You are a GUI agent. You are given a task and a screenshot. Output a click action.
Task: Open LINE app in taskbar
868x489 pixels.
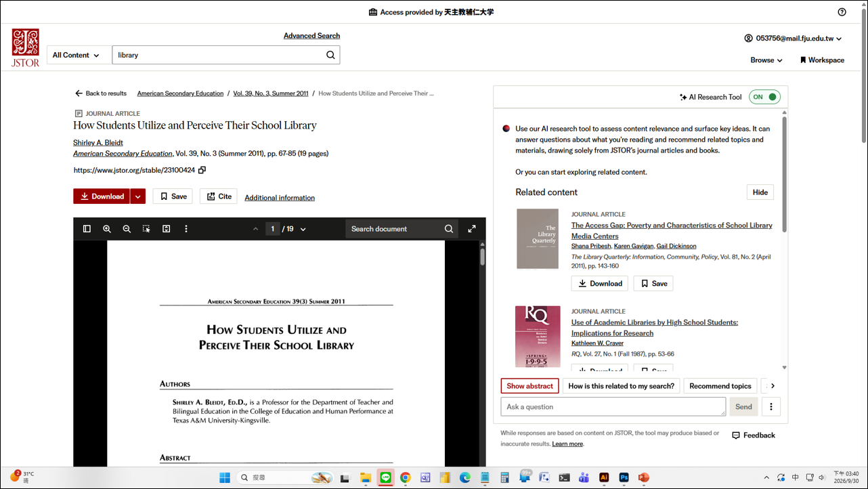click(x=385, y=477)
